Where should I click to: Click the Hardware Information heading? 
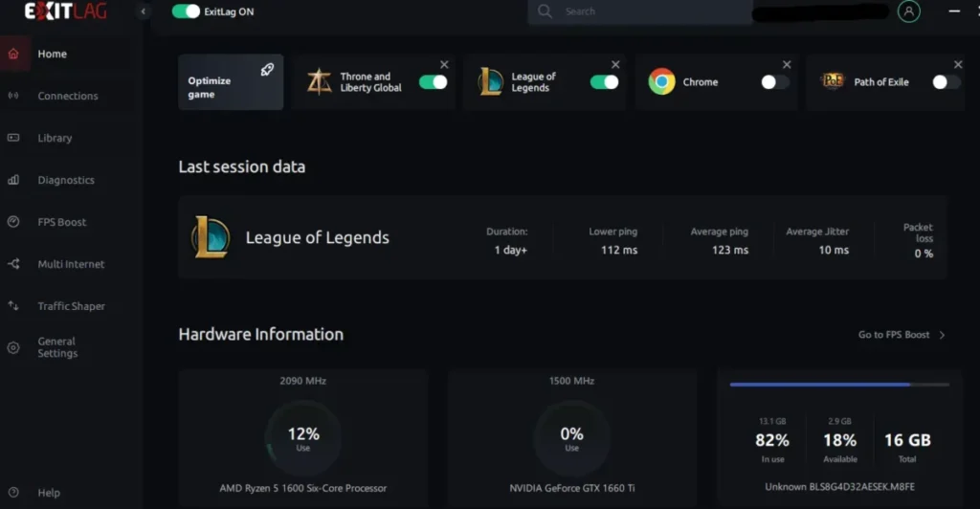(260, 334)
